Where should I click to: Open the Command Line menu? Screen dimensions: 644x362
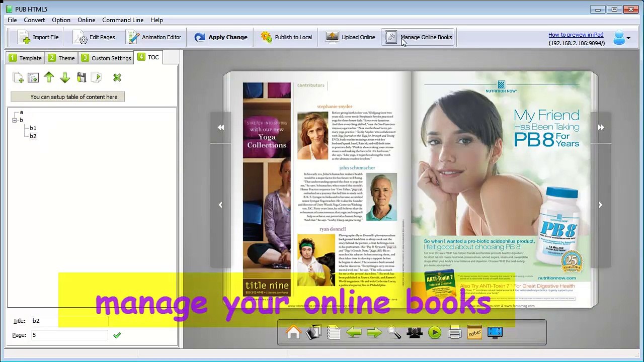123,20
